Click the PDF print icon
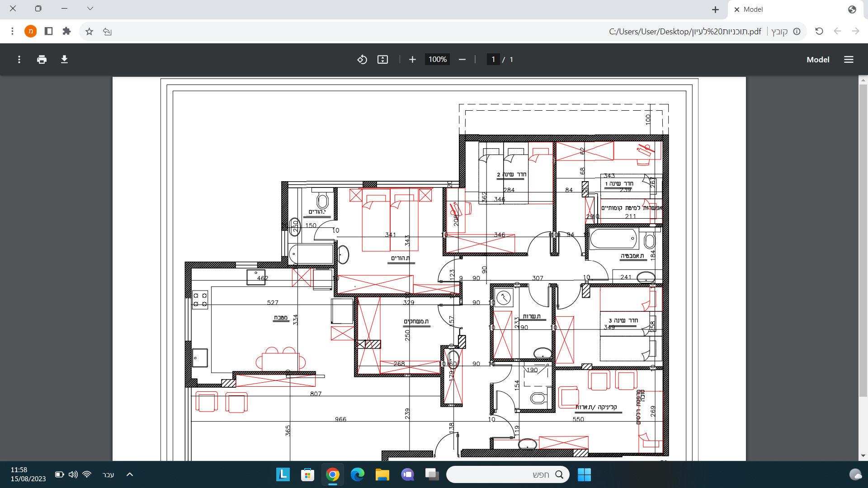 (42, 60)
